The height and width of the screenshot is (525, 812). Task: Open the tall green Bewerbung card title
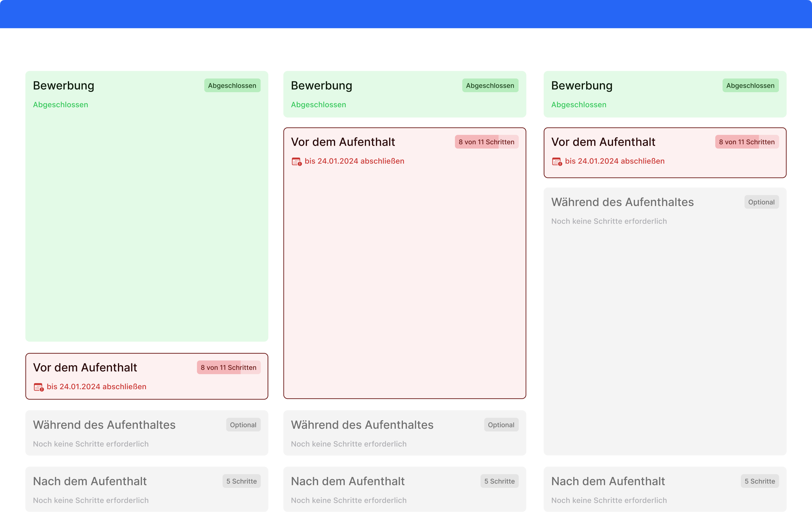click(x=64, y=85)
